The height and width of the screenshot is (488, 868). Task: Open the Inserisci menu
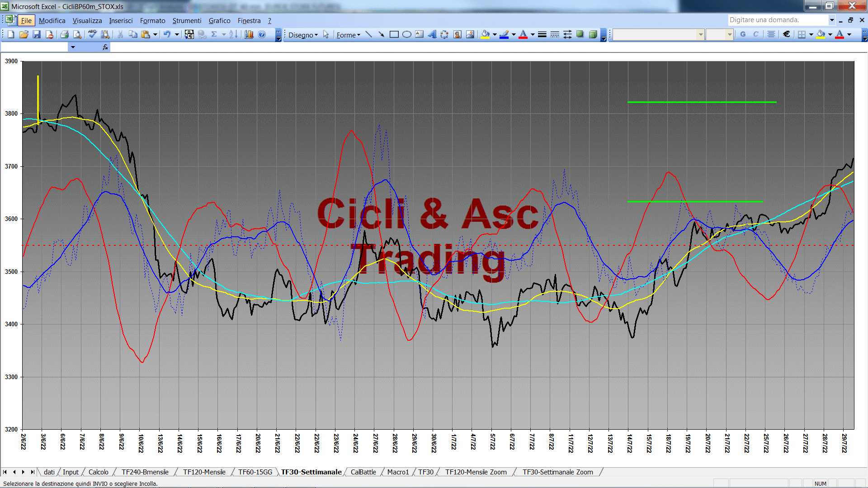pos(121,20)
